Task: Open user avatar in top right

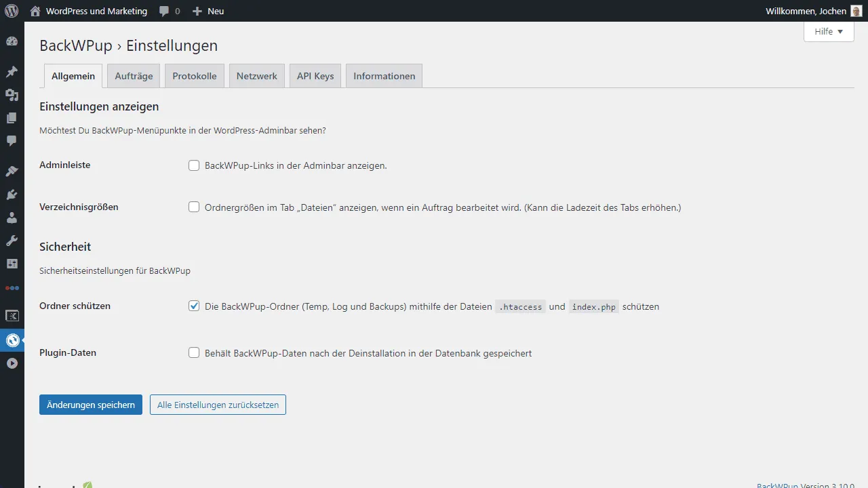Action: click(856, 11)
